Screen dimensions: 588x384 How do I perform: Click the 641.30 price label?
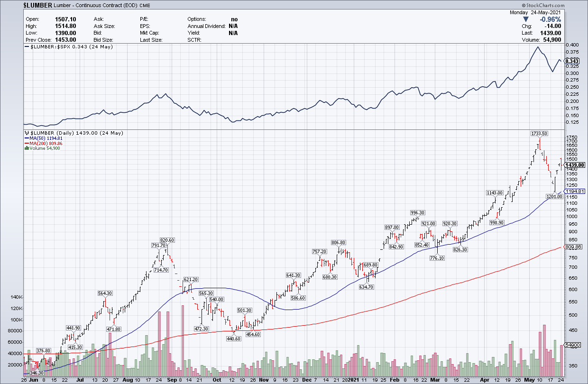294,275
